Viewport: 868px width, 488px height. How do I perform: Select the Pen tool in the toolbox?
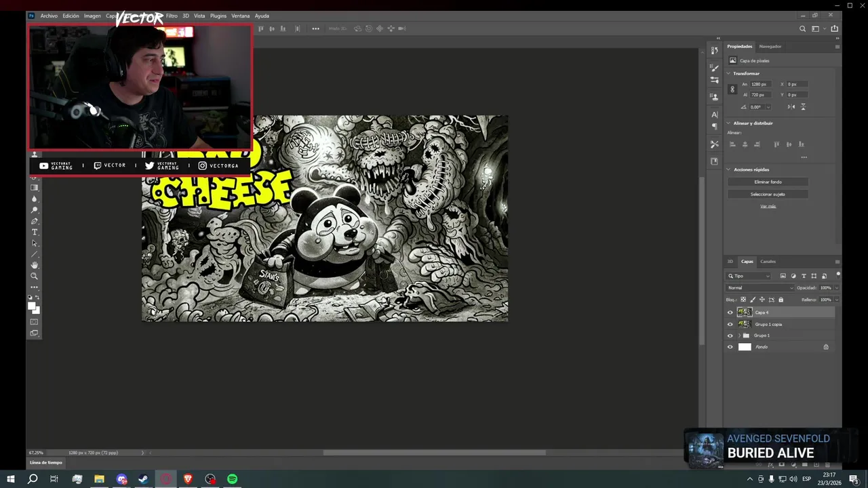coord(34,221)
